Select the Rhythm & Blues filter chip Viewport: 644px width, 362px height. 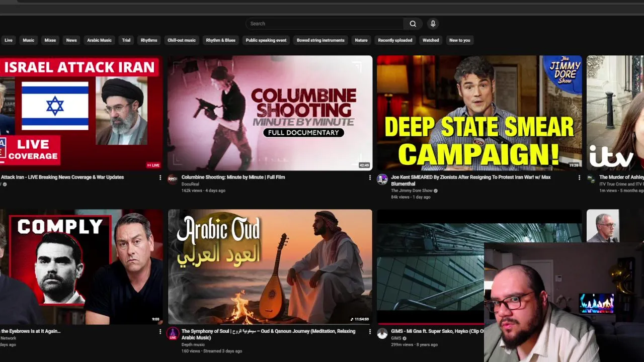click(x=220, y=40)
